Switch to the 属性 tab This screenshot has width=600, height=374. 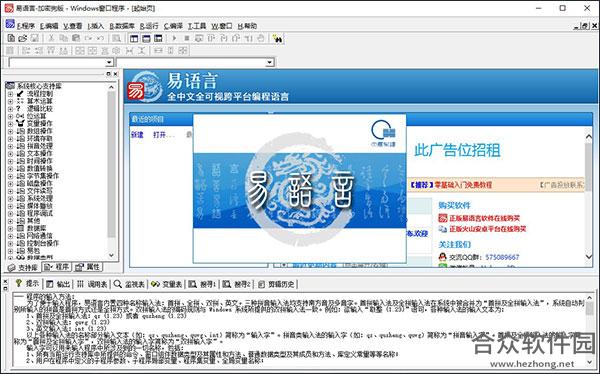[88, 267]
